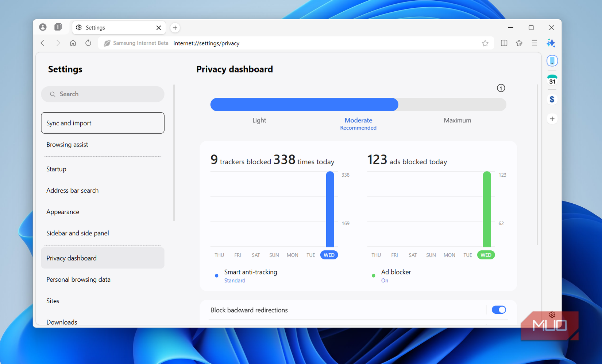Change Smart anti-tracking from Standard
Screen dimensions: 602x364
coord(235,281)
